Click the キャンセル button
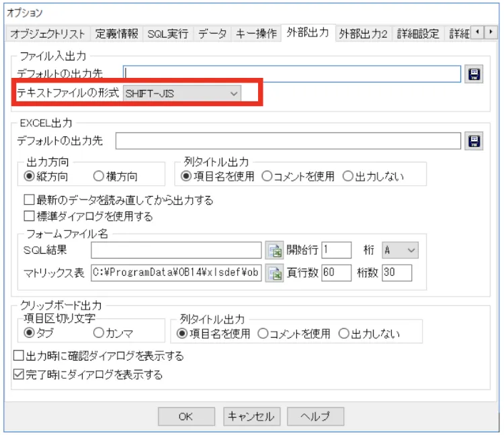 (x=252, y=417)
